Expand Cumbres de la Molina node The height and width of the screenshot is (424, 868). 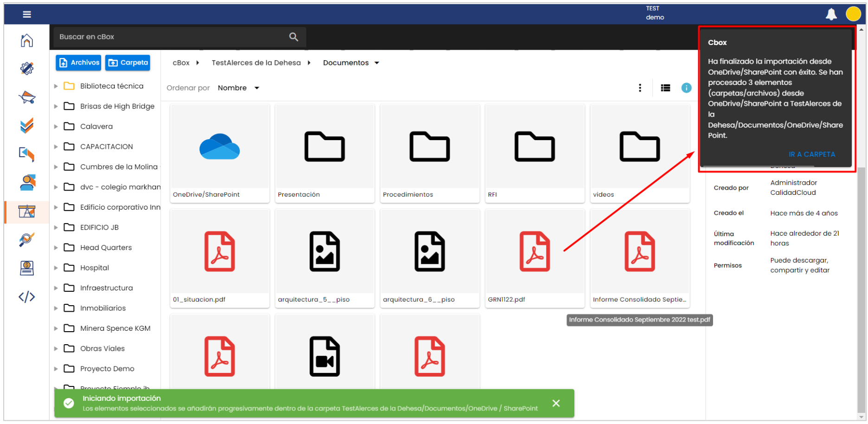click(56, 167)
